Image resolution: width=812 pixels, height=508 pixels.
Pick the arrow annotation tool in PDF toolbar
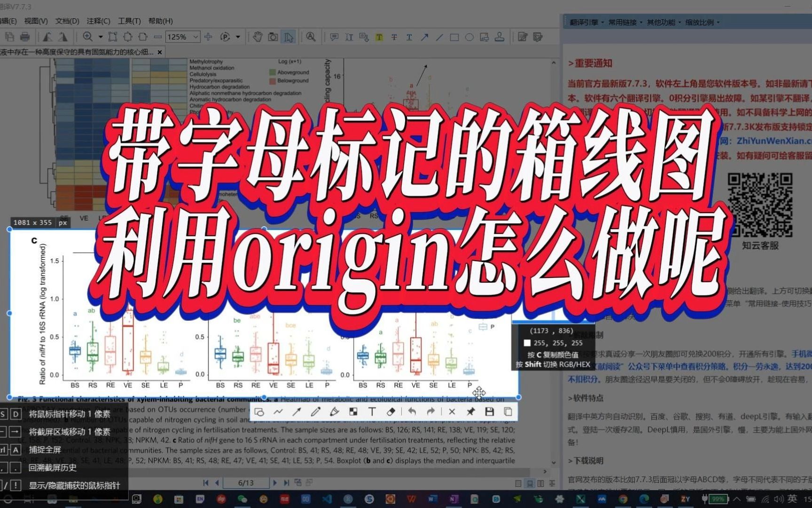(424, 37)
